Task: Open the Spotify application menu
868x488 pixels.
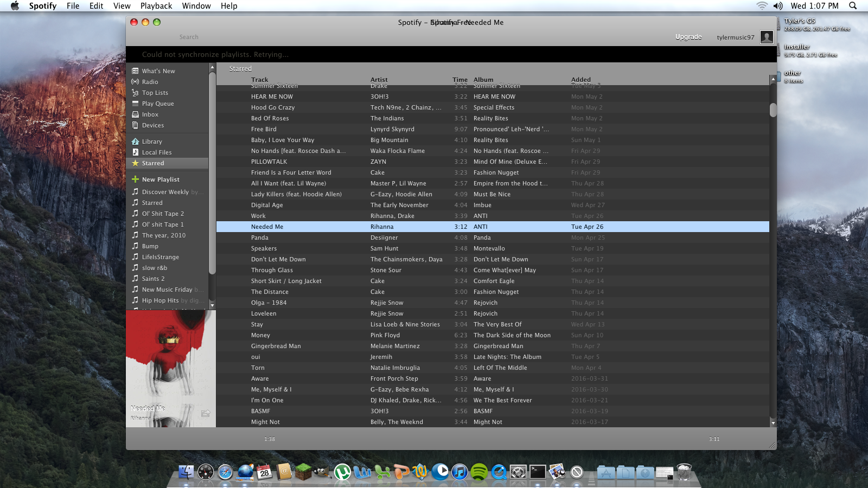Action: tap(43, 6)
